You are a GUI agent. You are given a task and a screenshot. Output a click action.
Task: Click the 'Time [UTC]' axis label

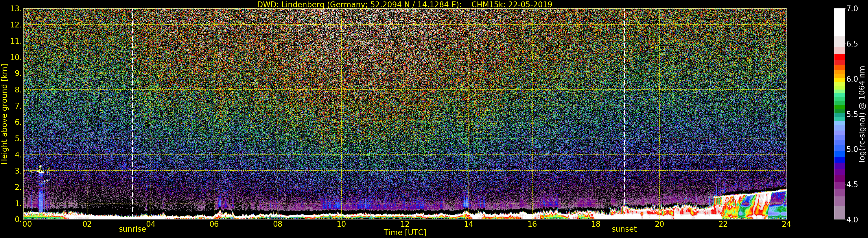405,232
